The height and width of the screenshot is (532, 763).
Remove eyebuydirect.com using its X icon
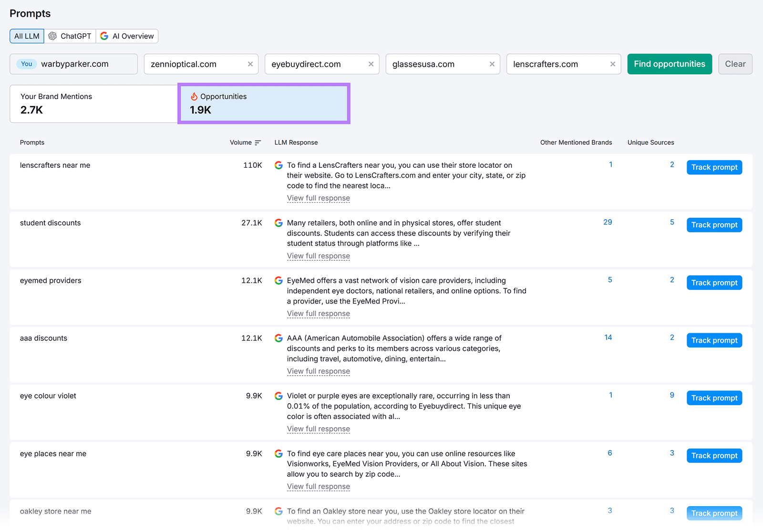371,64
